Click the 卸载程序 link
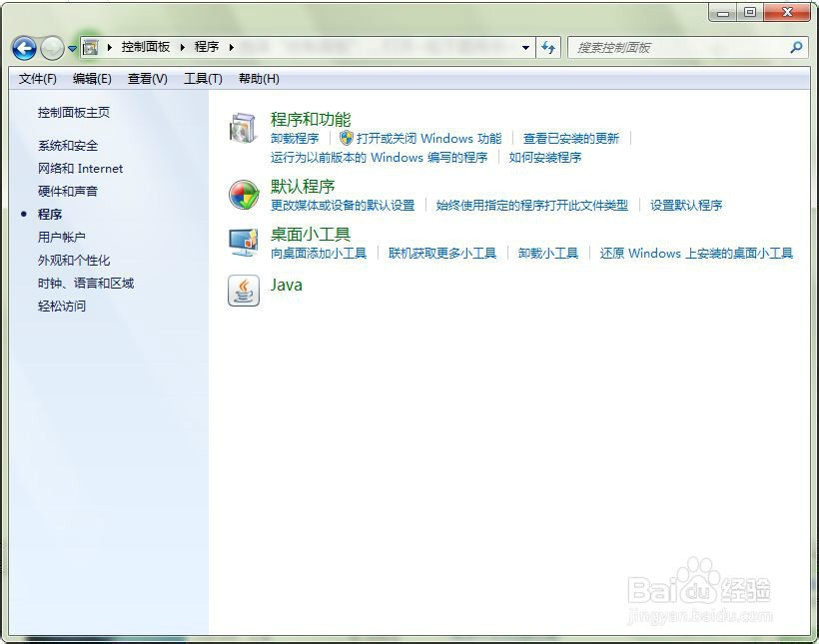The image size is (819, 644). click(294, 139)
